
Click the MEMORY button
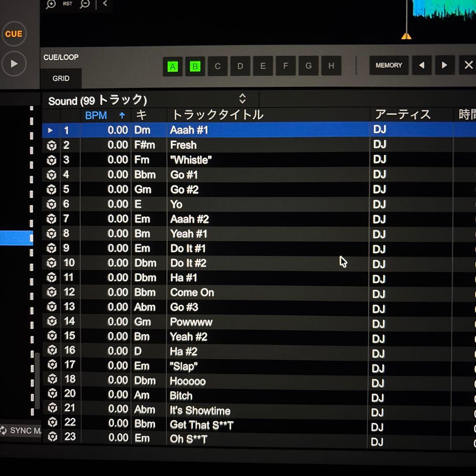(388, 65)
